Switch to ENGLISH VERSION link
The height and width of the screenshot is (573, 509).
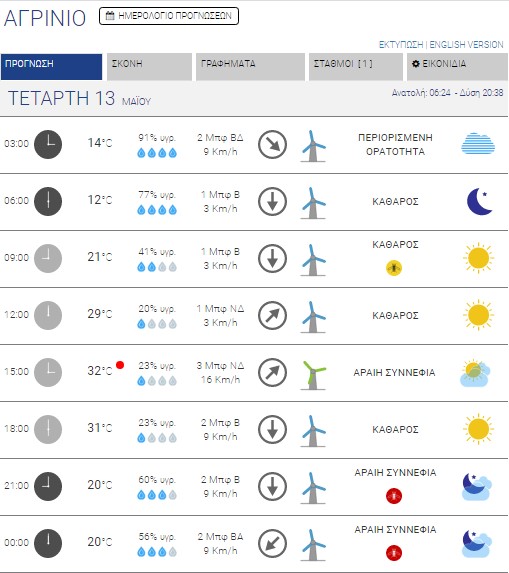tap(466, 45)
